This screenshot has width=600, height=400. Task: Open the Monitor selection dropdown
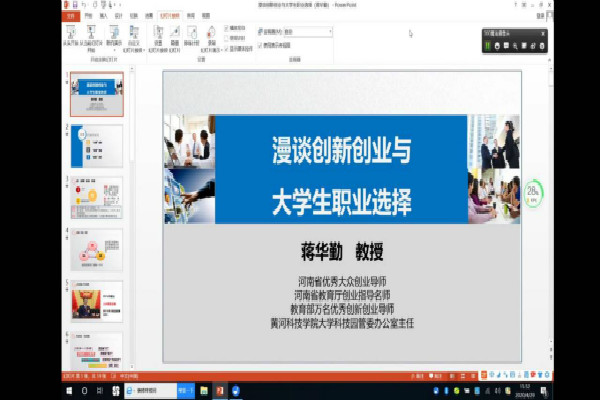(308, 32)
